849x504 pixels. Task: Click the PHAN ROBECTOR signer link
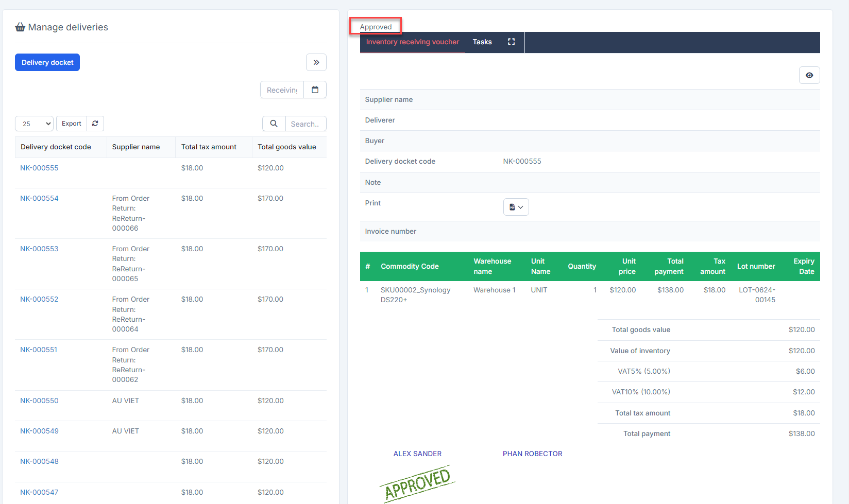(x=532, y=454)
